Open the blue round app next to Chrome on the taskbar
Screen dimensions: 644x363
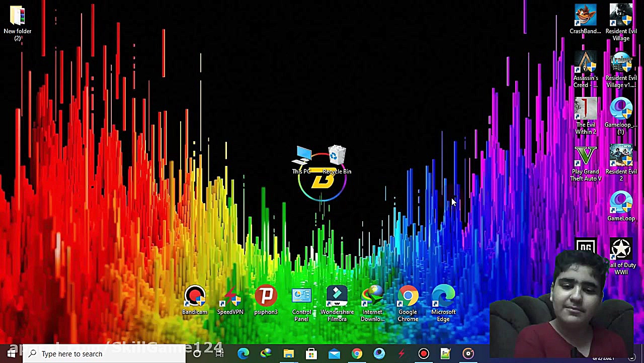coord(379,354)
